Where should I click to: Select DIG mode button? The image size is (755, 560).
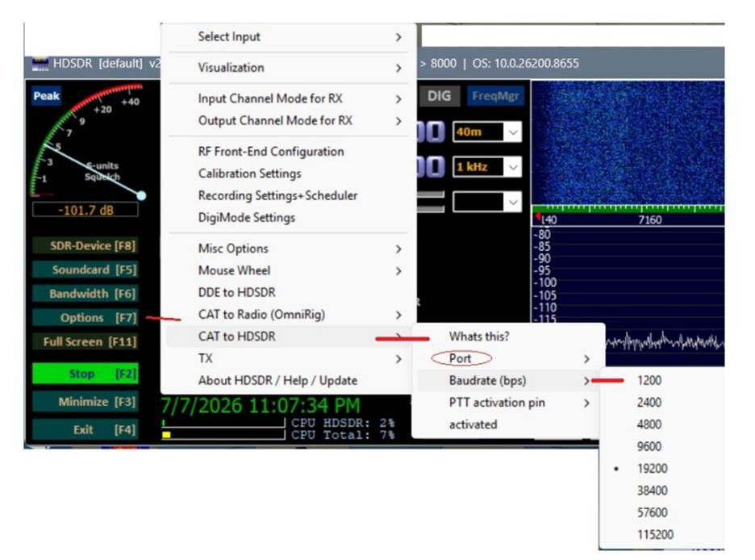439,96
